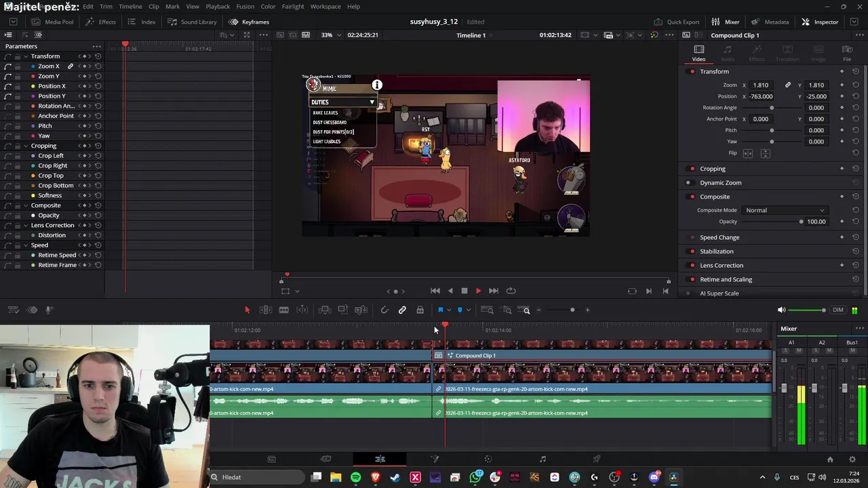
Task: Show the Index panel
Action: coord(142,22)
